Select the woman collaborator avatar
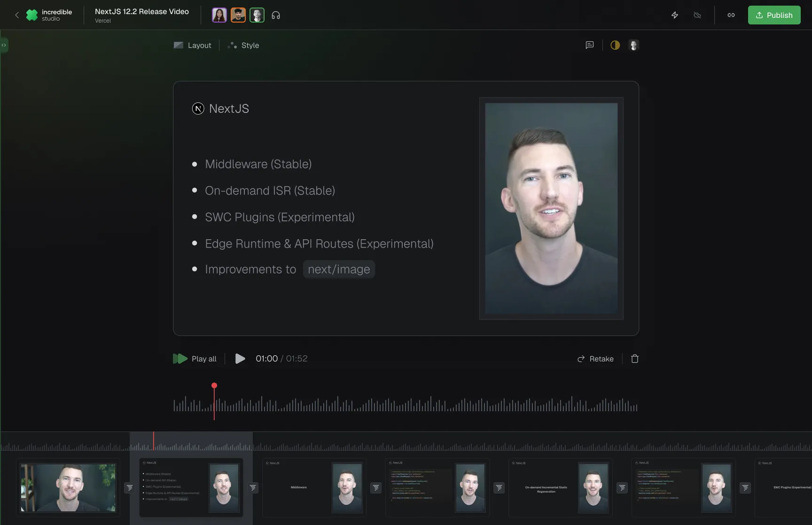Screen dimensions: 812x525 219,16
